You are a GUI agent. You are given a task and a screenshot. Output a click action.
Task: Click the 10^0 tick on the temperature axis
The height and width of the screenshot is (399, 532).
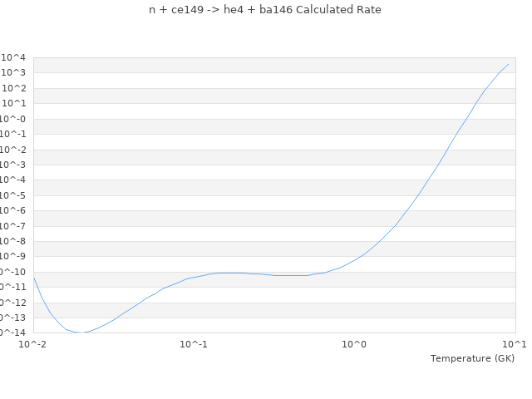pyautogui.click(x=355, y=344)
